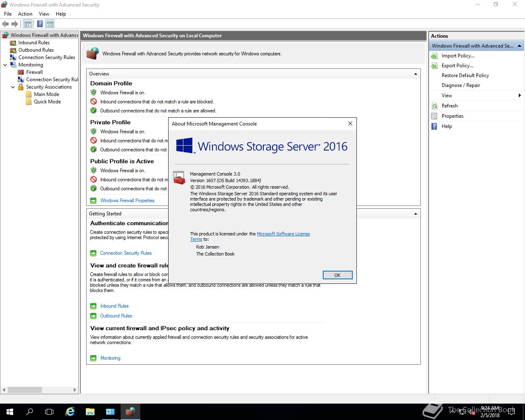This screenshot has width=525, height=420.
Task: Click Management Console toolbox icon in dialog
Action: (179, 178)
